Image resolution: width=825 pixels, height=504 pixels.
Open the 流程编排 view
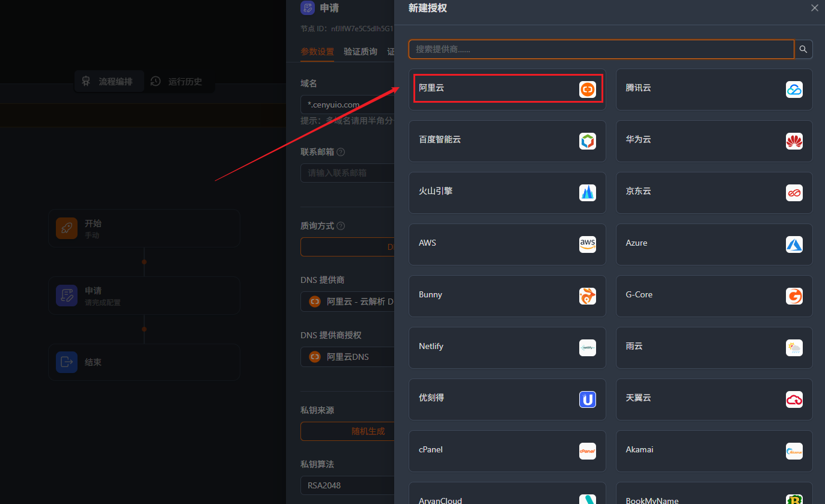click(x=109, y=82)
